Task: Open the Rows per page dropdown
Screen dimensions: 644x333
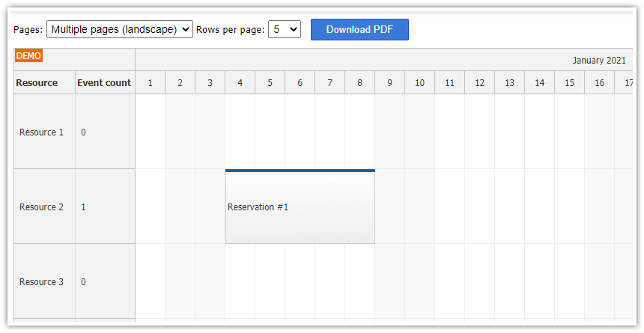Action: (284, 29)
